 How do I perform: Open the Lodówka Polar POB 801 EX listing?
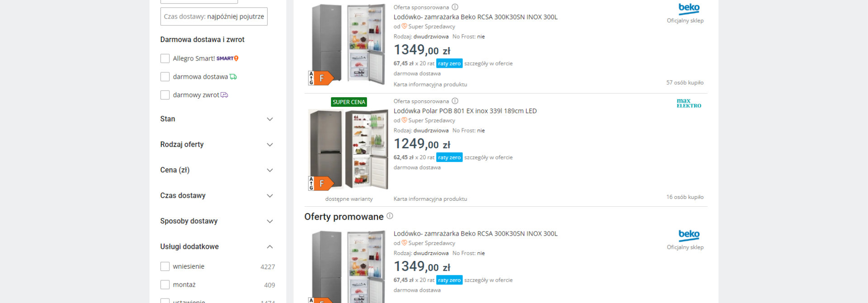[466, 110]
